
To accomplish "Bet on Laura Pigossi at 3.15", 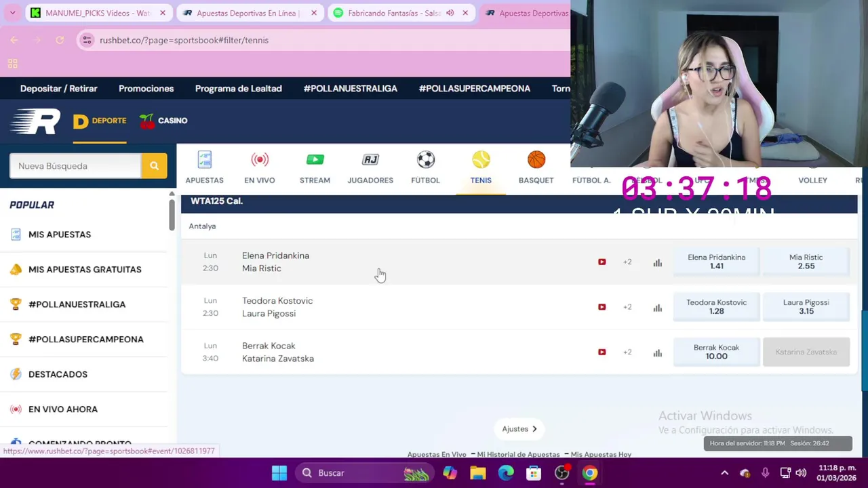I will (806, 307).
